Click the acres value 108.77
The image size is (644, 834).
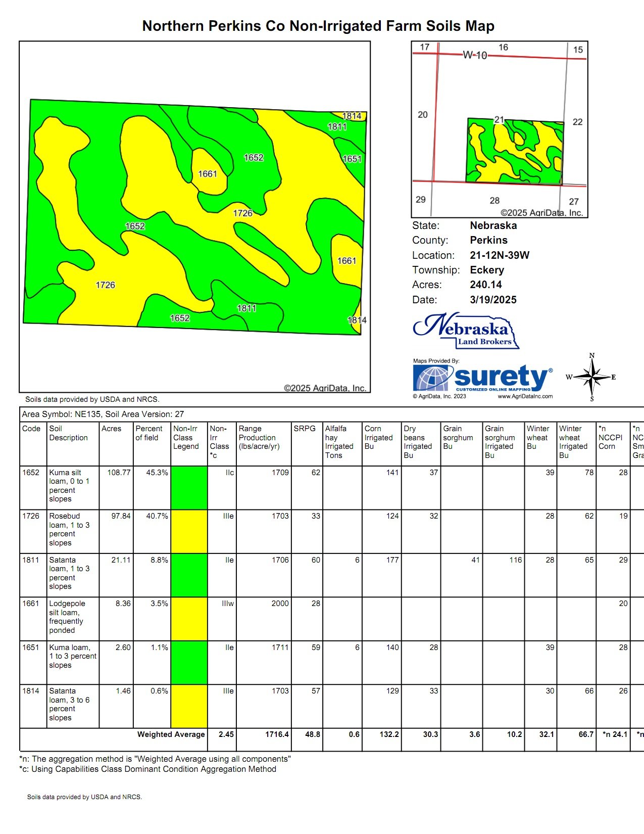coord(119,473)
